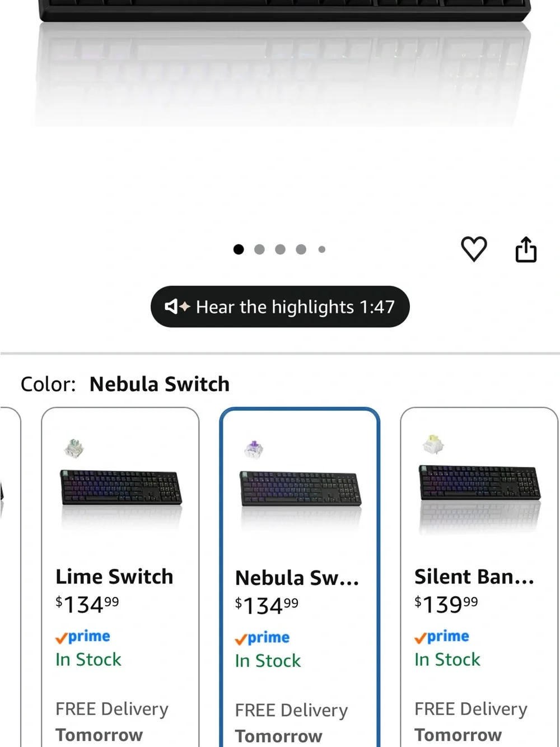560x747 pixels.
Task: Go to third image carousel dot
Action: point(280,249)
